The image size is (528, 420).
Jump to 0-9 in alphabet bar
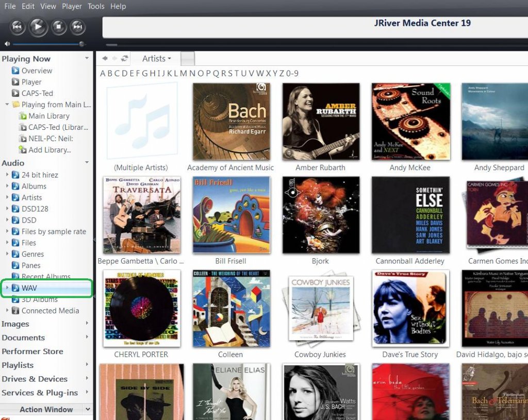click(292, 73)
